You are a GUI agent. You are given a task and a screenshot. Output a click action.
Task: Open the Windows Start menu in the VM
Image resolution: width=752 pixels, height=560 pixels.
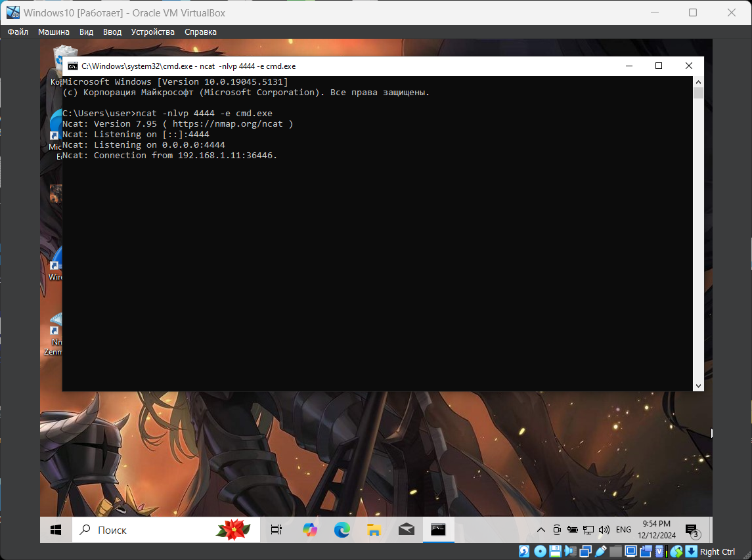pos(56,530)
